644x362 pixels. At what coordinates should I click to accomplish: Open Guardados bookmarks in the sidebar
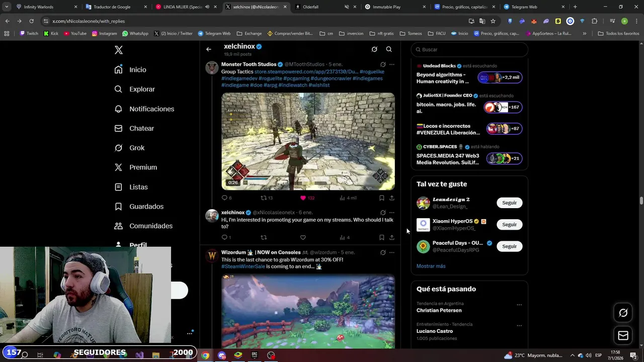[139, 207]
